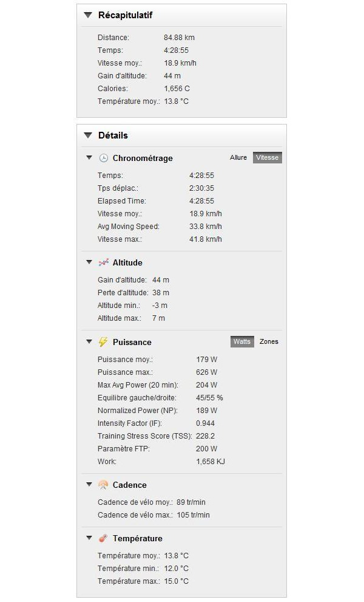Click the clock icon beside Chronométrage
Screen dimensions: 364x602
point(104,158)
